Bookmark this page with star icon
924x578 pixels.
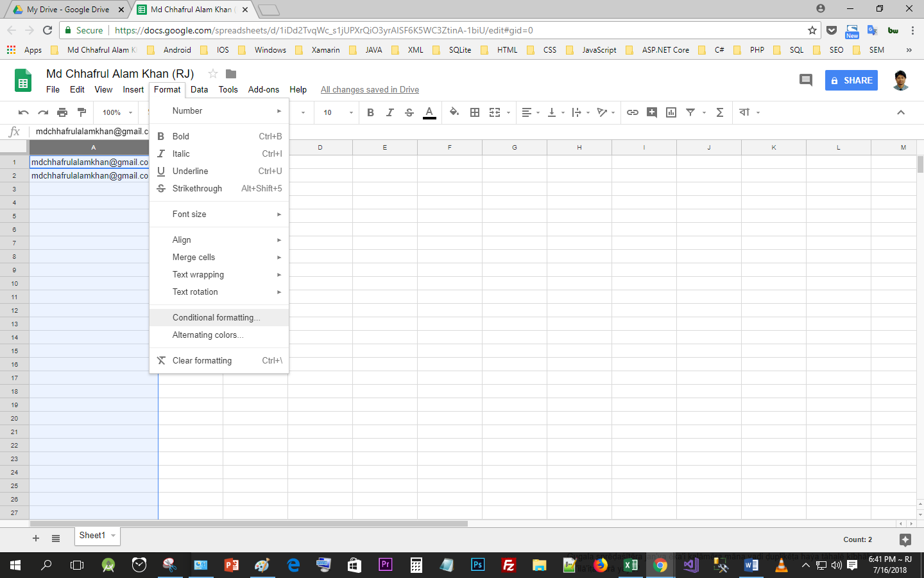812,30
